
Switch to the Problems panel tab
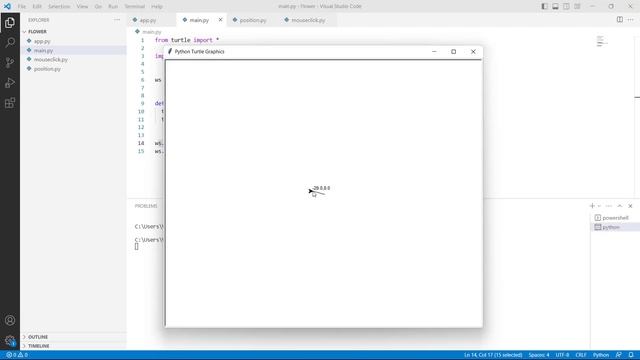pos(146,206)
